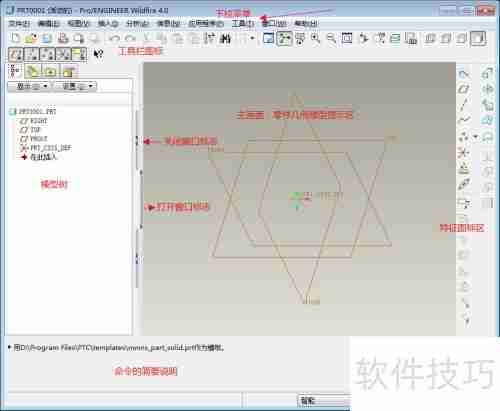Image resolution: width=500 pixels, height=411 pixels.
Task: Switch to the Model Tree navigator tab
Action: point(15,70)
